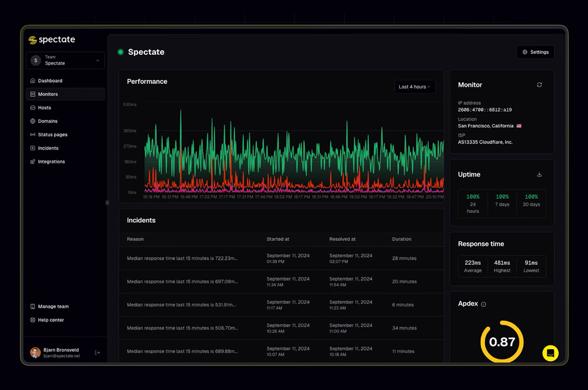Navigate to Status pages
Viewport: 588px width, 390px height.
point(65,135)
